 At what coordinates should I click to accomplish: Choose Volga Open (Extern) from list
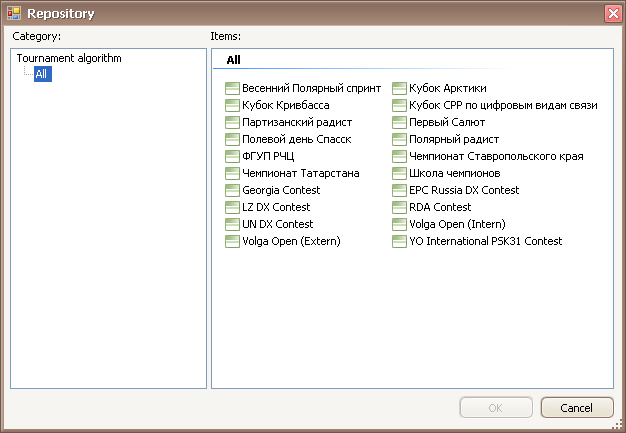coord(291,241)
